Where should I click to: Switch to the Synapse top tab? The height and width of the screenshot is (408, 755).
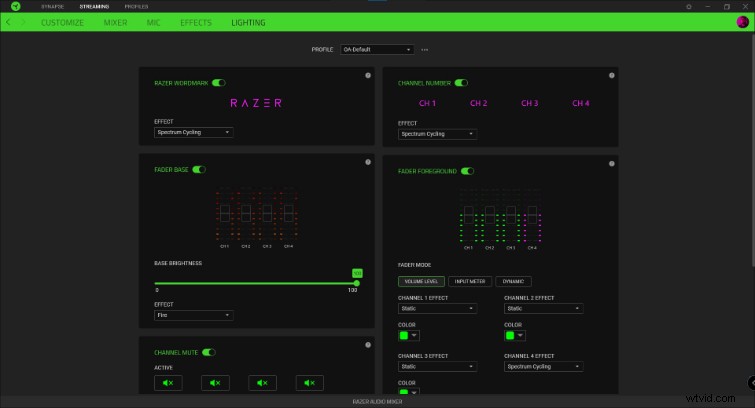coord(52,7)
